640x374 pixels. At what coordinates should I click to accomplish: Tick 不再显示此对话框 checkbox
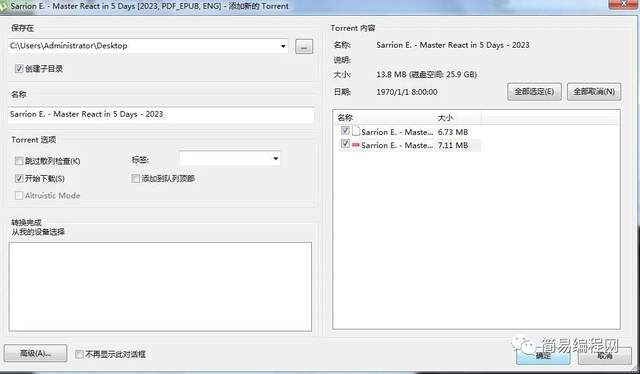(79, 354)
